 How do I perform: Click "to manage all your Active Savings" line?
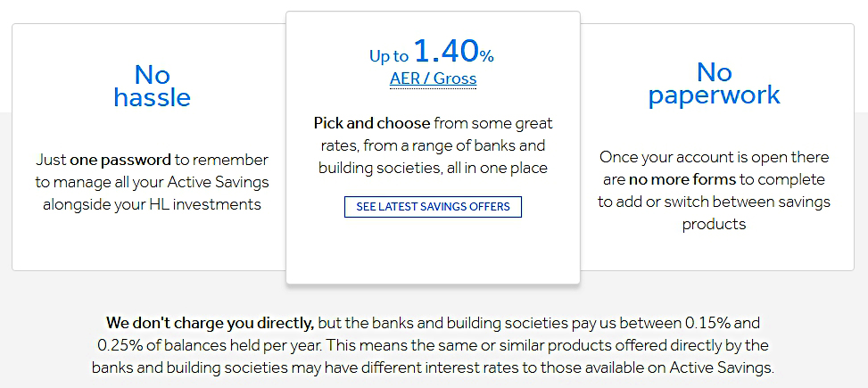coord(153,183)
